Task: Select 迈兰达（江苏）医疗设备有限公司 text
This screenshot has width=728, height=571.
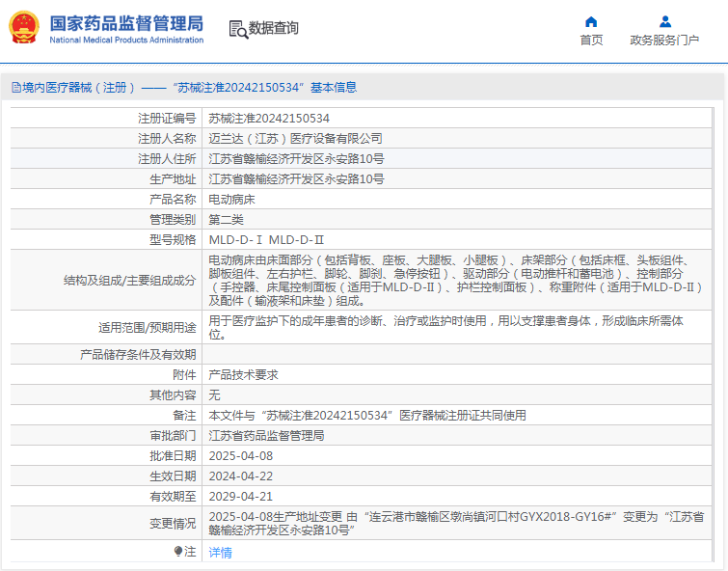Action: [x=295, y=139]
